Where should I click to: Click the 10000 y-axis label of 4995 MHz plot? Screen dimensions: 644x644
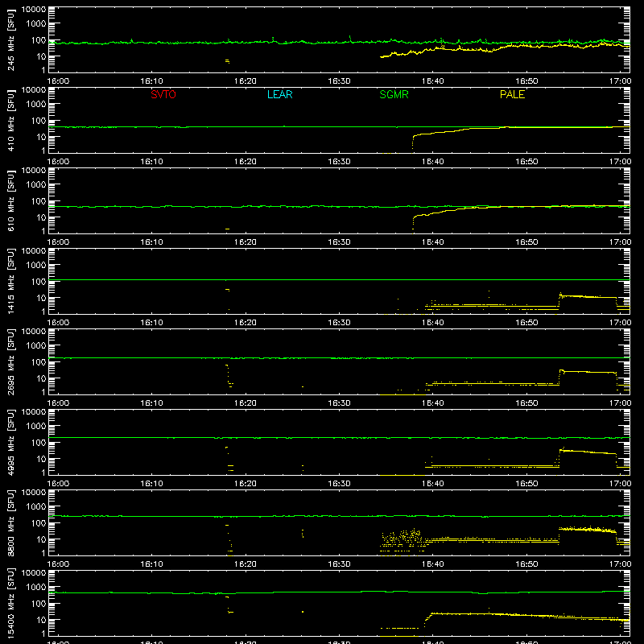(34, 412)
